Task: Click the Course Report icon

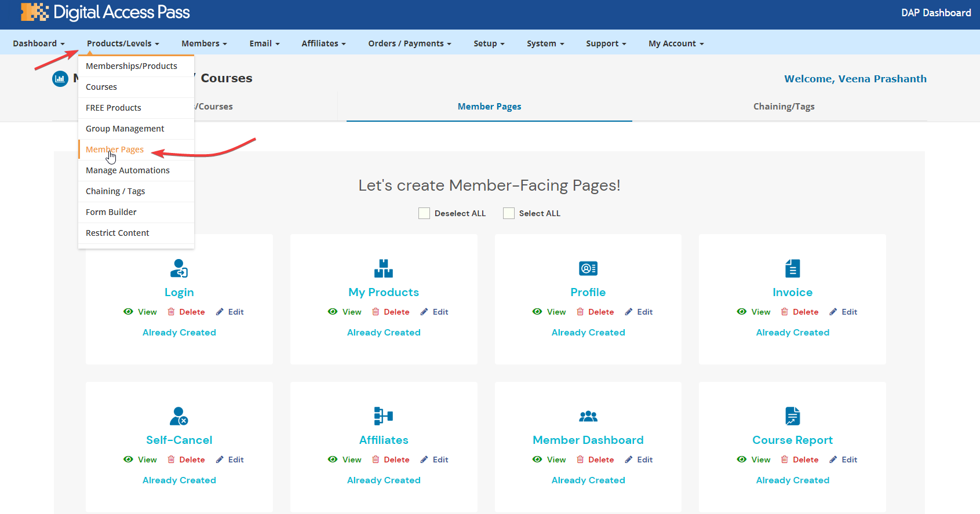Action: pos(792,416)
